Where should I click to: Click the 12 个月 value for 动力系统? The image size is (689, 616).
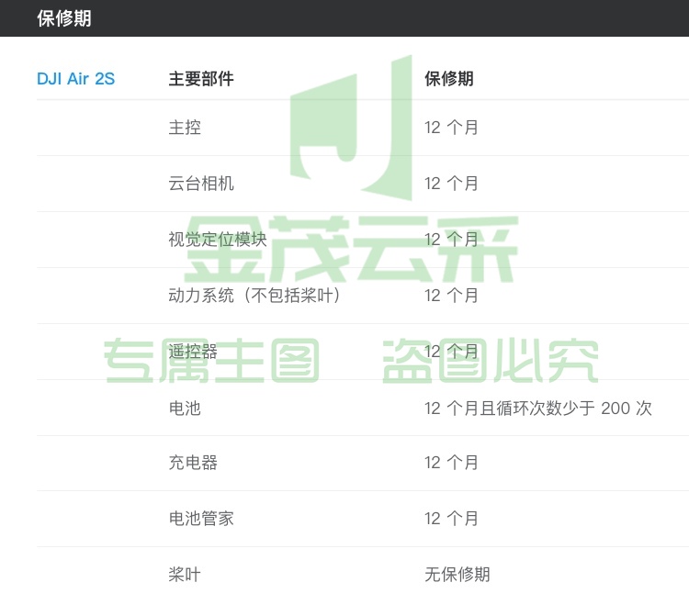point(451,296)
